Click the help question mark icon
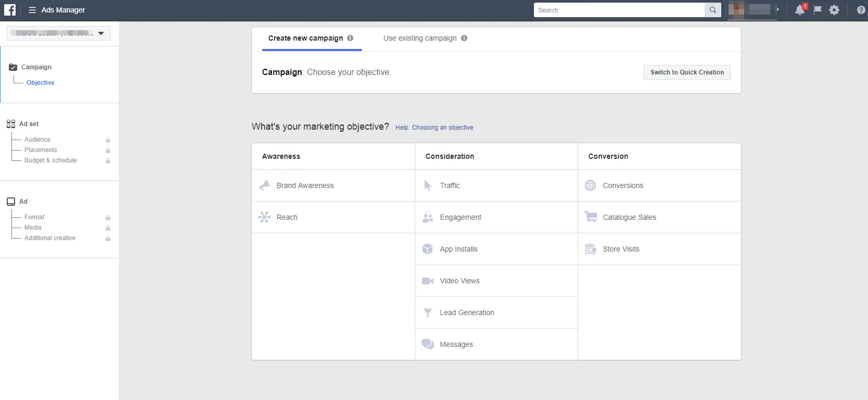Viewport: 868px width, 400px height. coord(861,10)
